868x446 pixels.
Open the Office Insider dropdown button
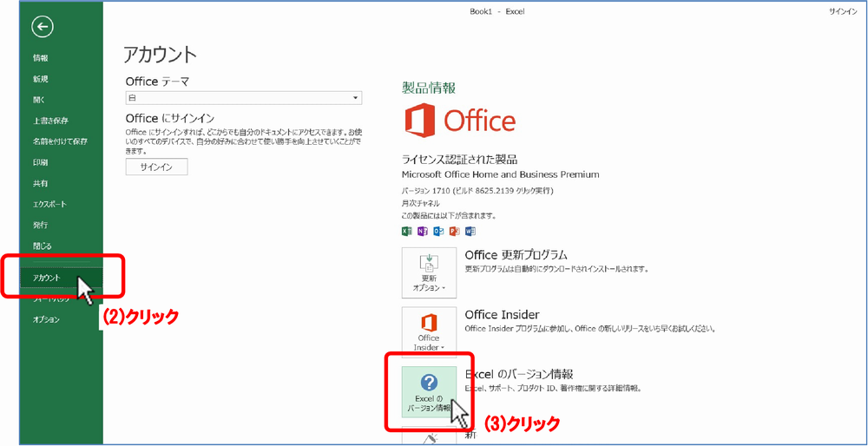[x=429, y=332]
